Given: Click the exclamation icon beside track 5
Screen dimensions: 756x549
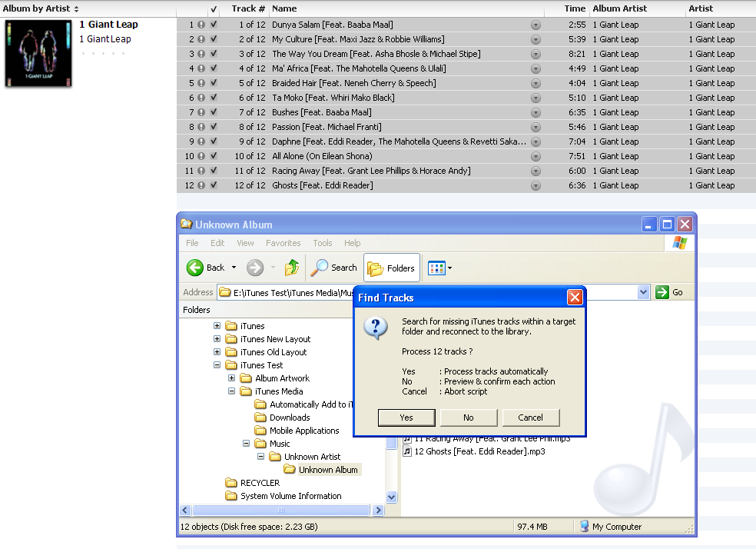Looking at the screenshot, I should pos(201,83).
